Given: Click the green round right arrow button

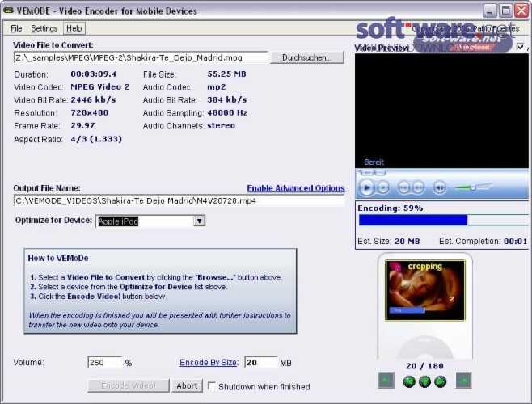Looking at the screenshot, I should point(441,382).
